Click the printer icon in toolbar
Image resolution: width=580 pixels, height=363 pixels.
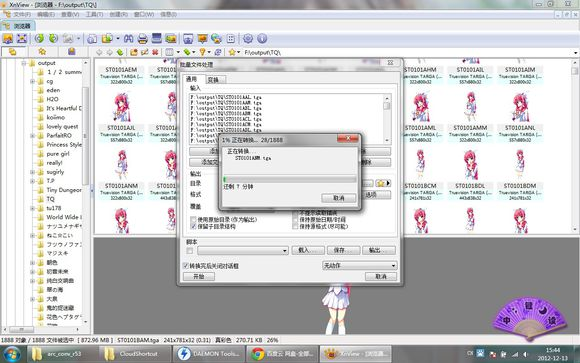143,38
